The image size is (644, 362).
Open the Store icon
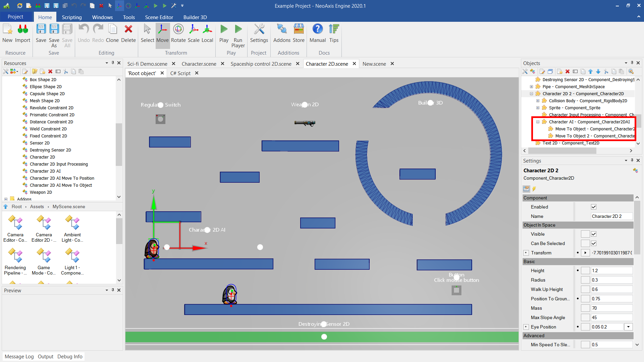(299, 34)
